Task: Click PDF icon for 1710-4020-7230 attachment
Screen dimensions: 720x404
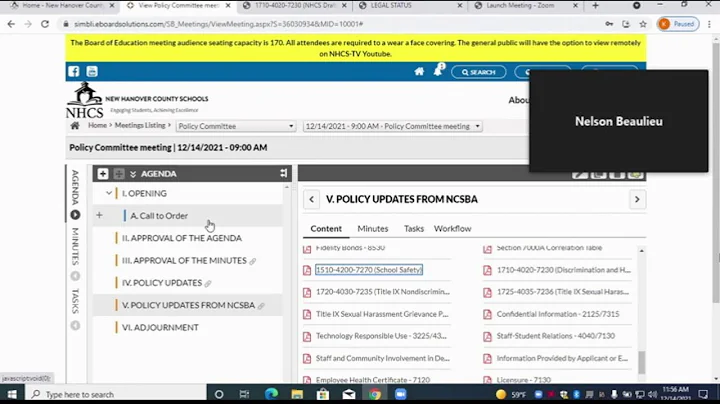Action: click(488, 270)
